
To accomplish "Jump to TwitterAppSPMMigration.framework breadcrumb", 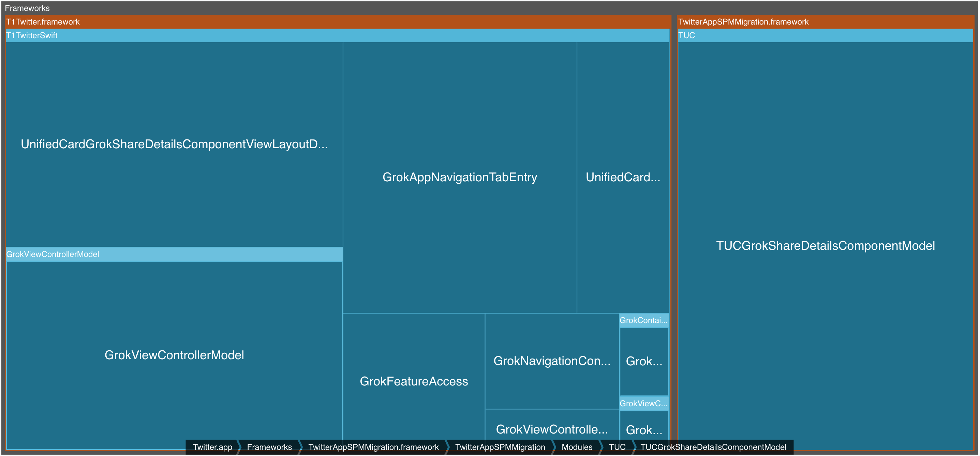I will pyautogui.click(x=373, y=447).
